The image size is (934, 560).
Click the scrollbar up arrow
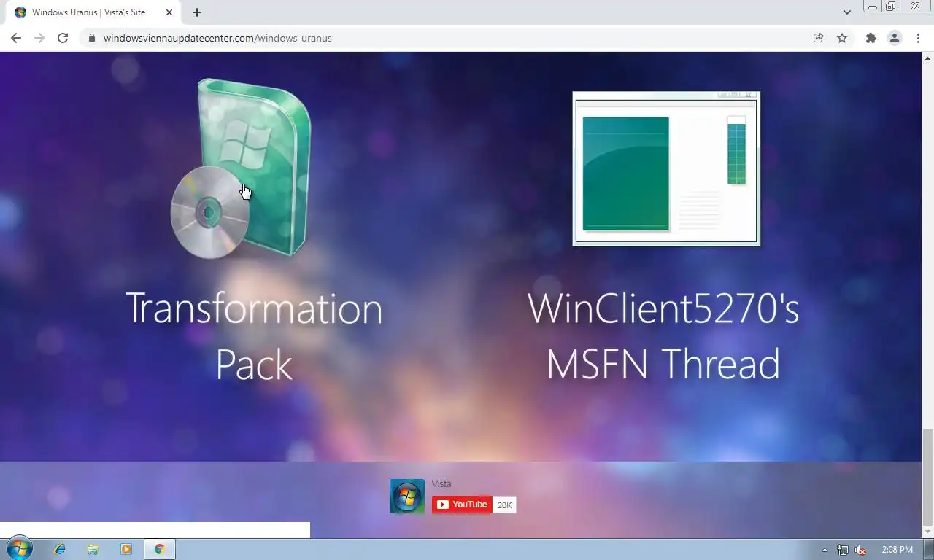[x=927, y=57]
